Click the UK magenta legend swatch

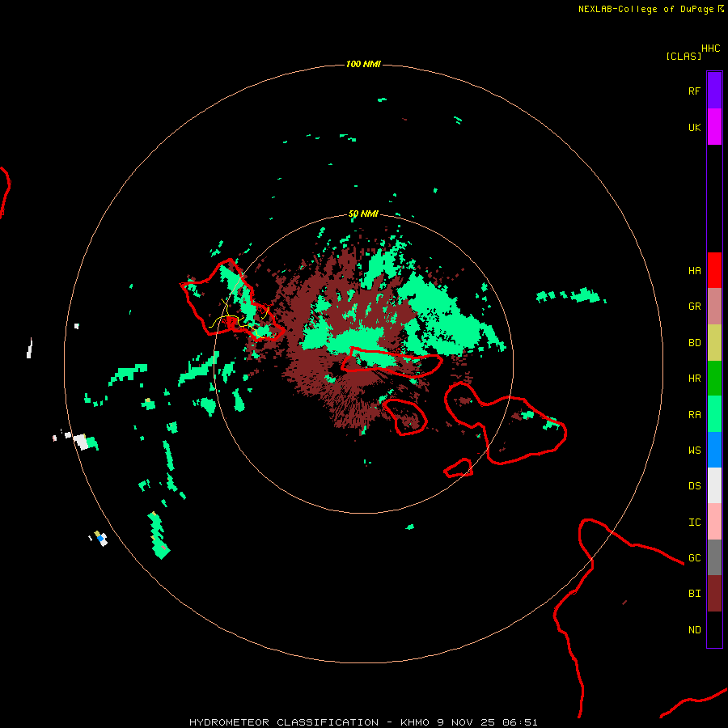point(714,127)
